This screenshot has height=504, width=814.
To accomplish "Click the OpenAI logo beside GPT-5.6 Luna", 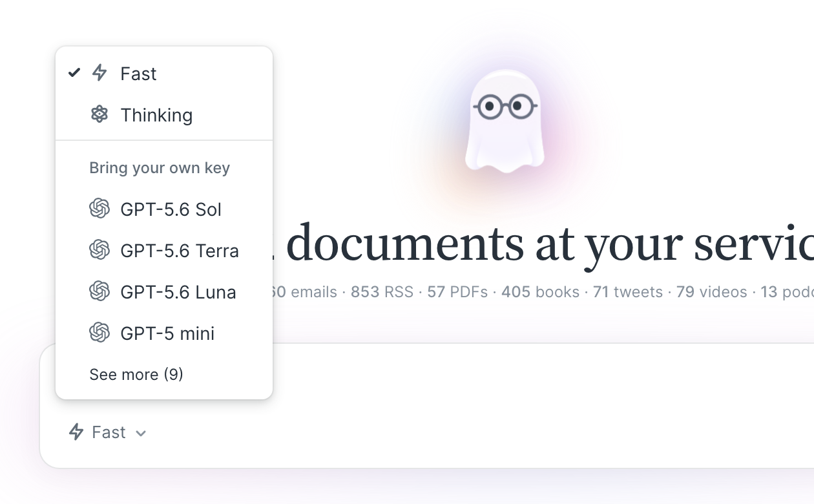I will (99, 291).
